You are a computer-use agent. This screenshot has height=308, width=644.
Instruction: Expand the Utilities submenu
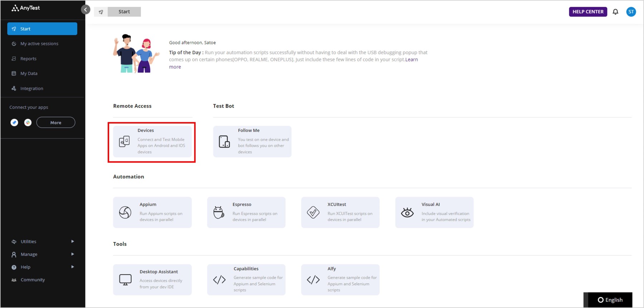(73, 241)
